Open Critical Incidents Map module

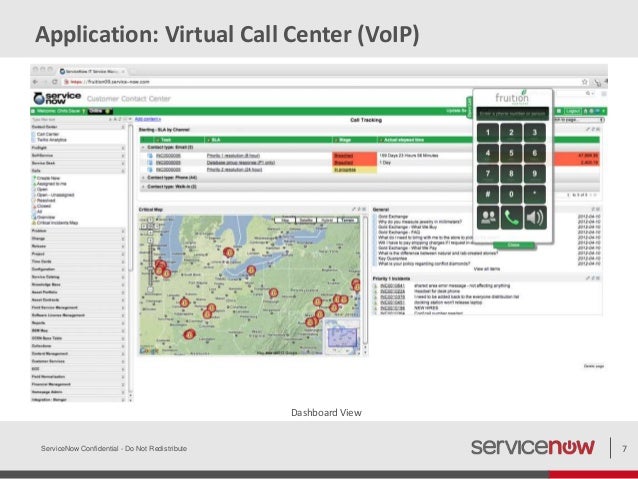click(x=57, y=223)
